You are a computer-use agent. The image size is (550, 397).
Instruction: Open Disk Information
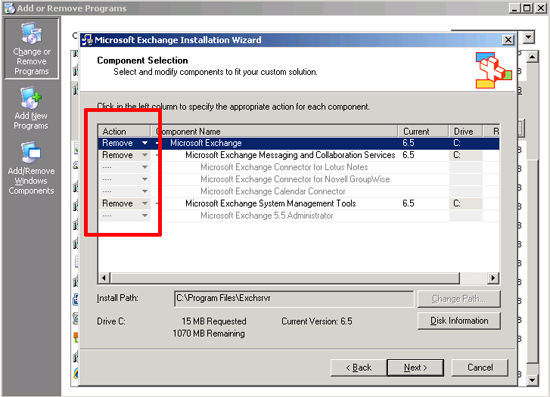pos(459,321)
